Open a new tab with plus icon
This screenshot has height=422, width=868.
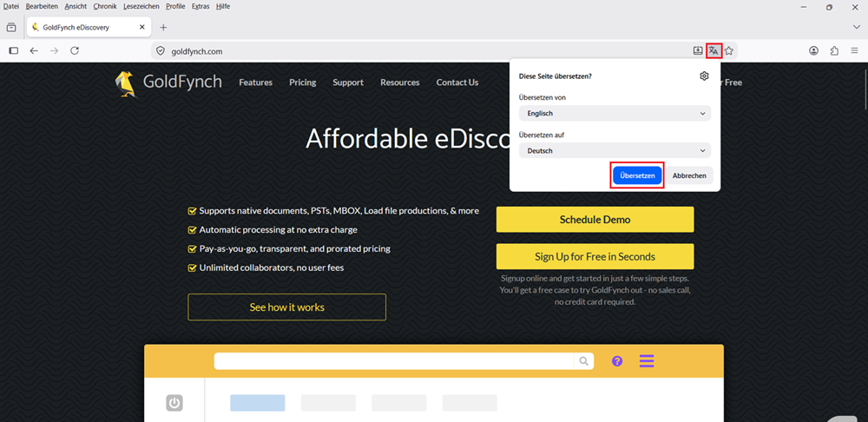[x=163, y=27]
